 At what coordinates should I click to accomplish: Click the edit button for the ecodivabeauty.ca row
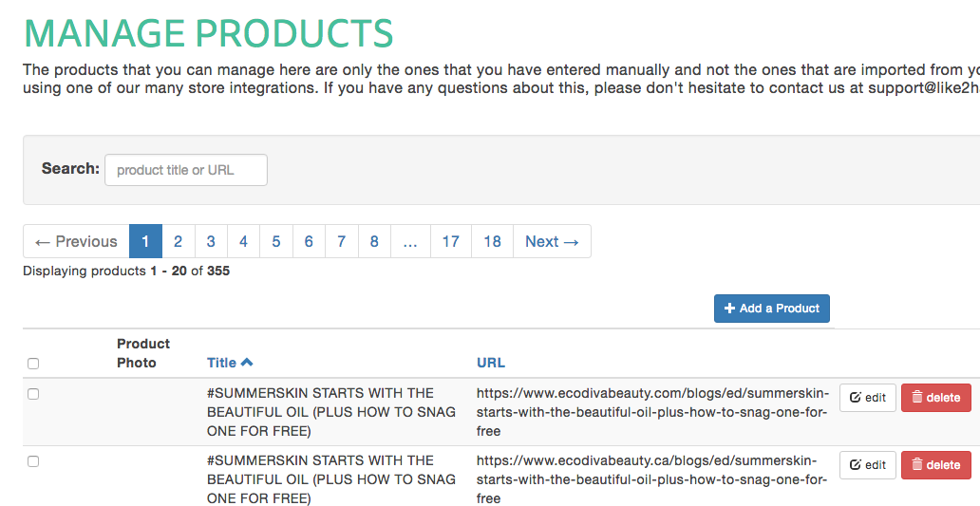[x=867, y=465]
